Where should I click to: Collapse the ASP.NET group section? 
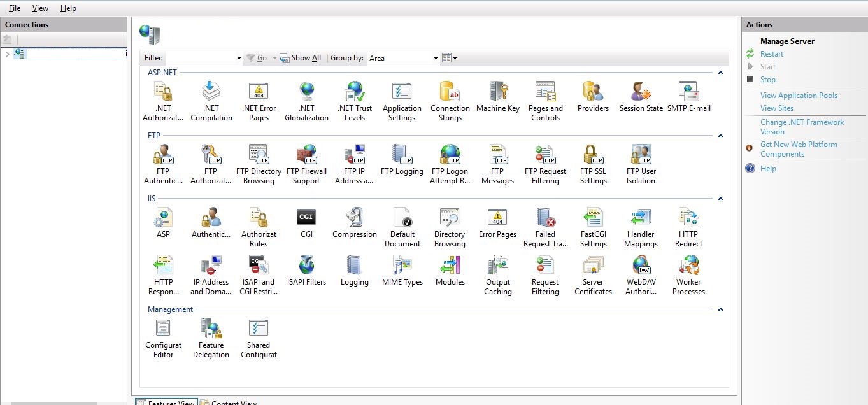tap(720, 73)
